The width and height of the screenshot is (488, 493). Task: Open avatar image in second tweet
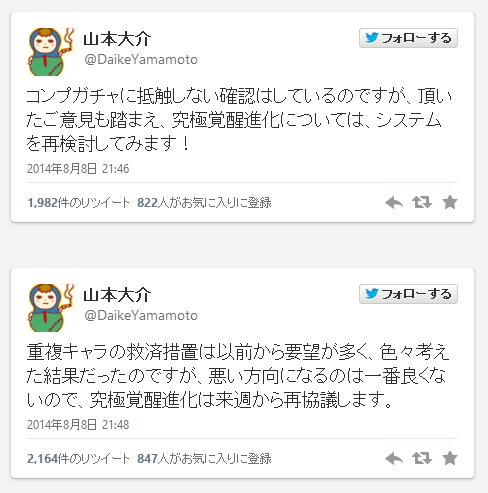tap(51, 308)
